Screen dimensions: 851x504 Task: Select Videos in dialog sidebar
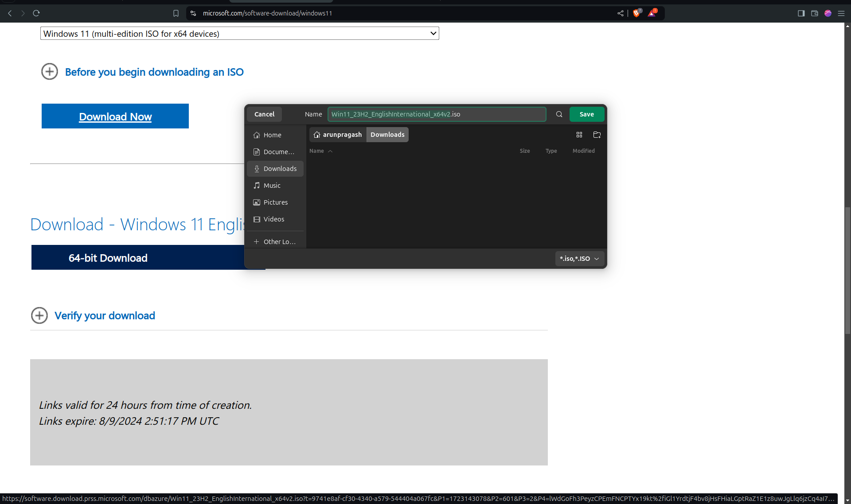click(275, 219)
